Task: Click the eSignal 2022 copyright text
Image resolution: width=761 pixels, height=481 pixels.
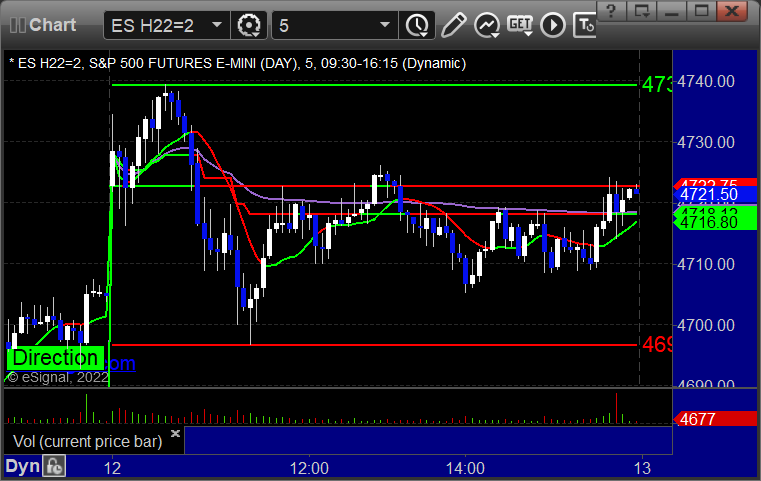Action: [x=58, y=378]
